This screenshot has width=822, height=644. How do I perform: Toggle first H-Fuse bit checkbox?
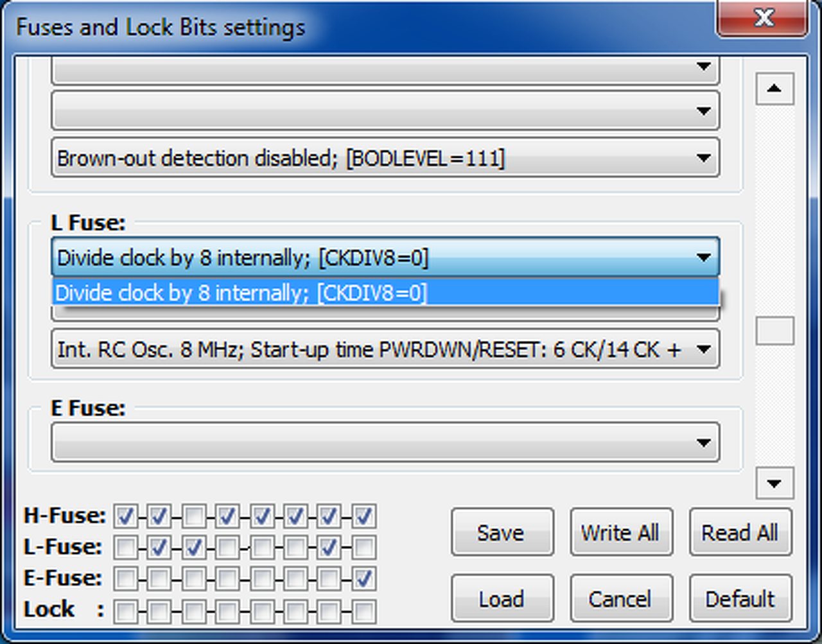pyautogui.click(x=126, y=516)
